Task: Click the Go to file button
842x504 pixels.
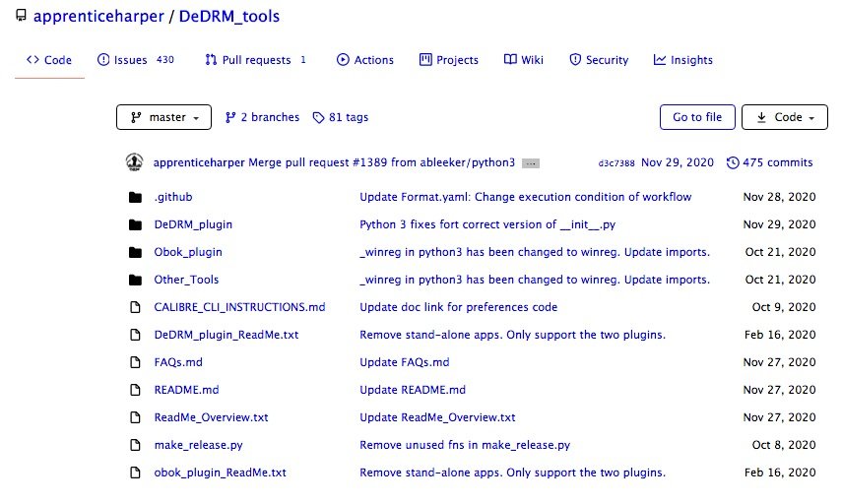Action: pos(697,117)
